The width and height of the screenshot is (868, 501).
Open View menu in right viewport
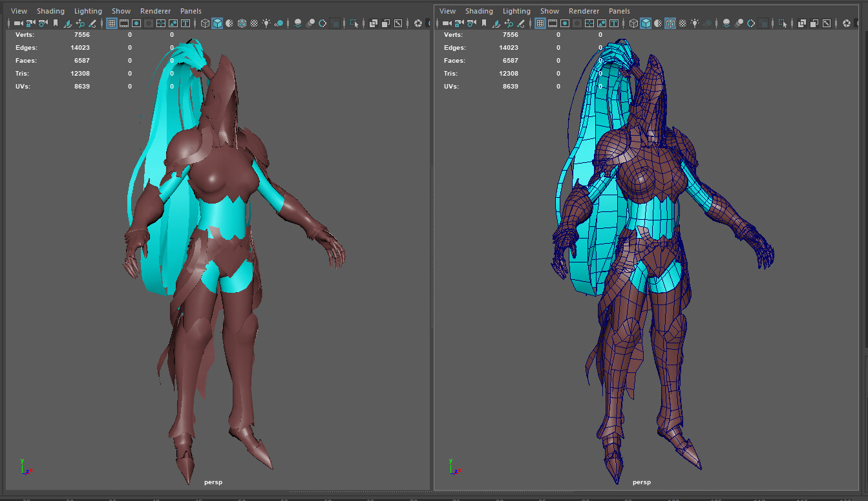coord(447,11)
